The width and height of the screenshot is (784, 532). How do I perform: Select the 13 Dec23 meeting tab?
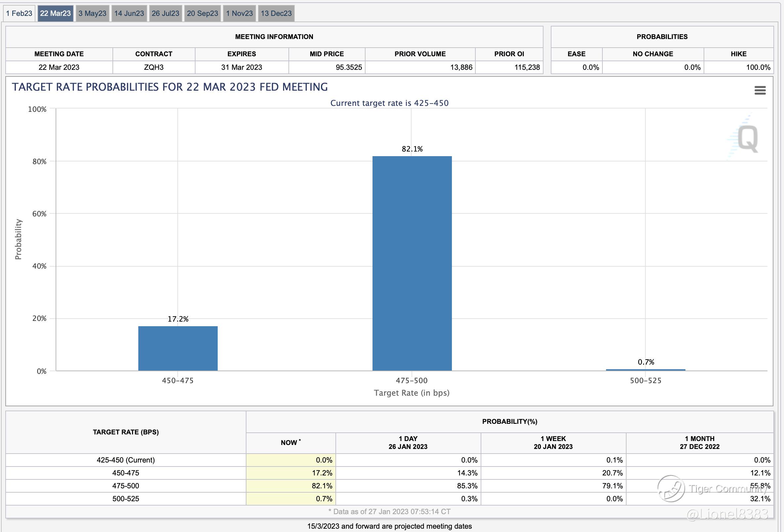[276, 14]
